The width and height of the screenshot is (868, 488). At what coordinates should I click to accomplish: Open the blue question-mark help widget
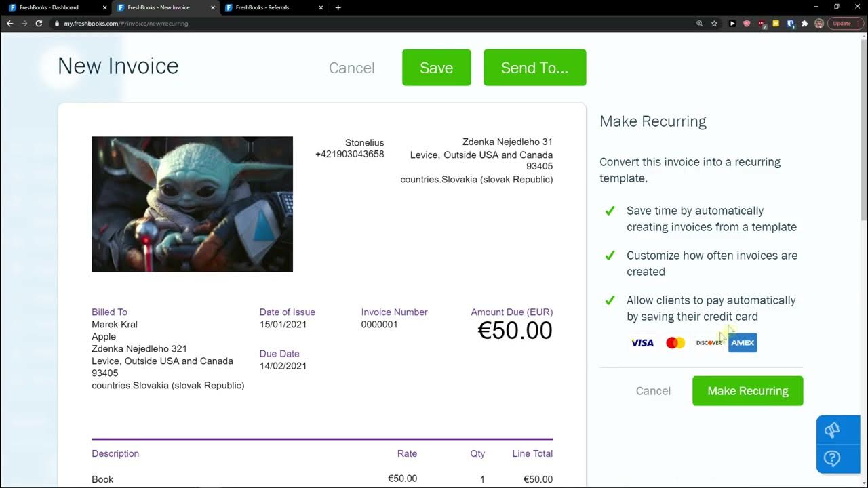(832, 459)
